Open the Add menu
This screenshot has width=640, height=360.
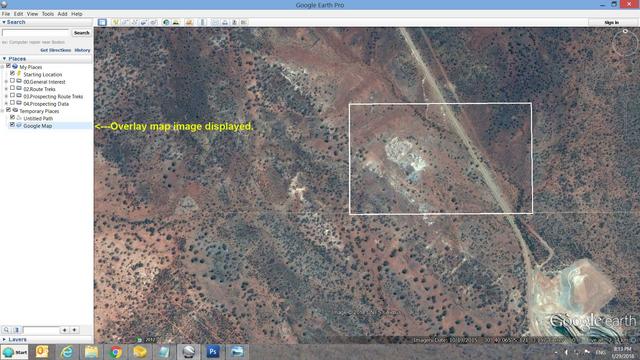pos(62,14)
